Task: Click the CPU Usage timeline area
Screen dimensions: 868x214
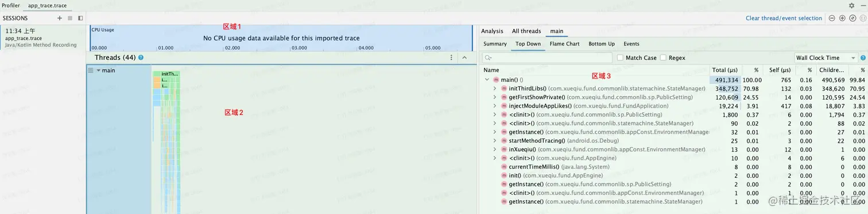Action: [x=281, y=38]
